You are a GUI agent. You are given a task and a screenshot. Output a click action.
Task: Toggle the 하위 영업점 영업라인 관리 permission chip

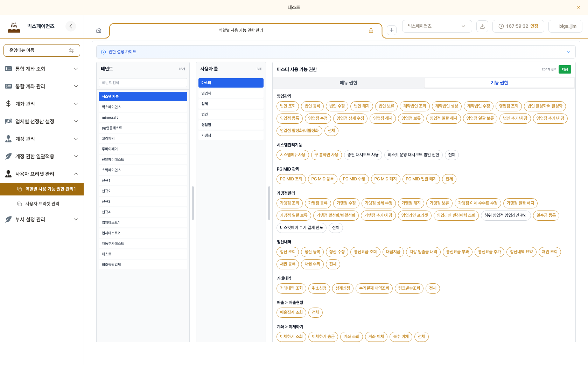tap(506, 215)
